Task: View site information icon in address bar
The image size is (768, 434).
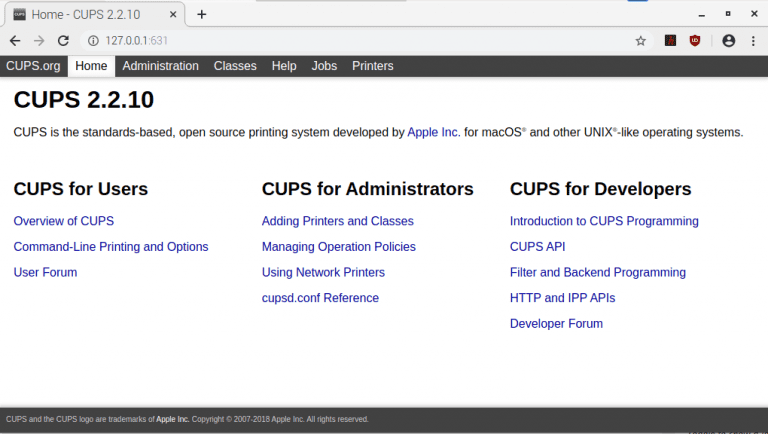Action: [93, 41]
